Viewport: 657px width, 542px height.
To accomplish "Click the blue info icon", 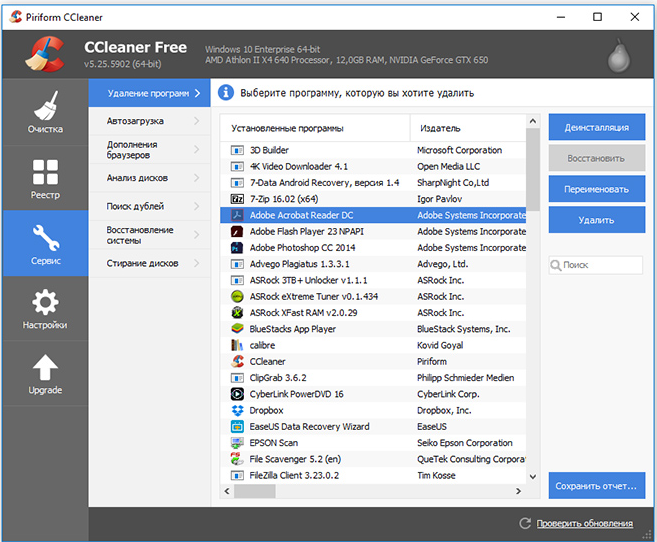I will click(x=226, y=93).
